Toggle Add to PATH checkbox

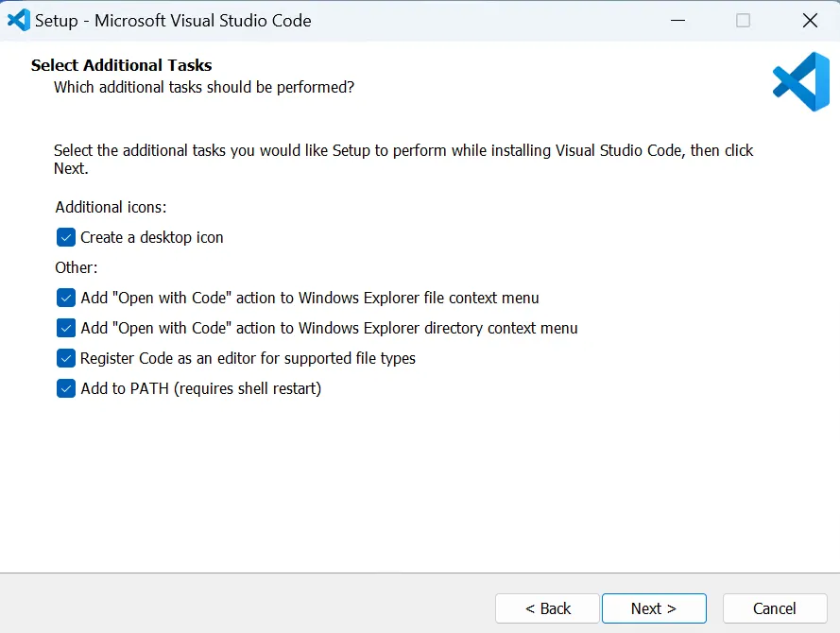66,388
